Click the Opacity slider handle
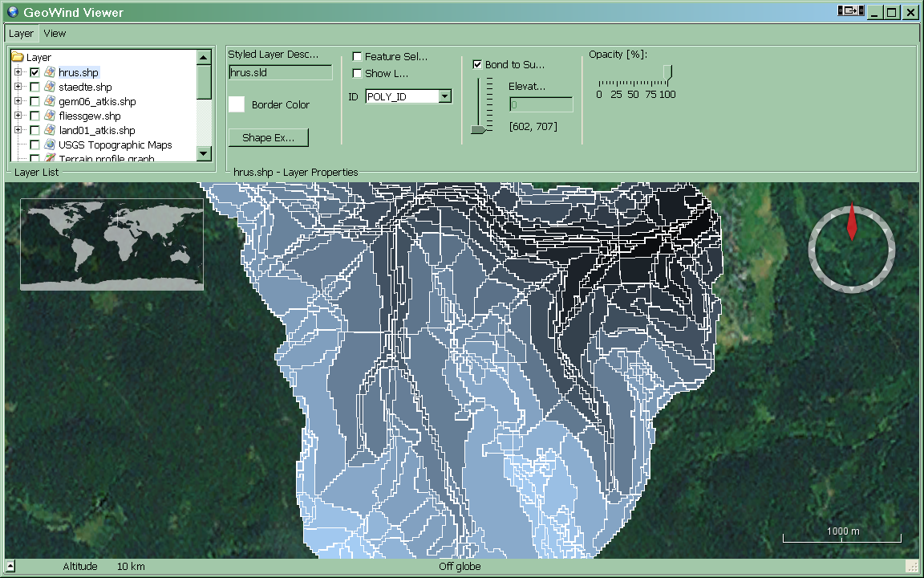The image size is (924, 578). (x=667, y=74)
